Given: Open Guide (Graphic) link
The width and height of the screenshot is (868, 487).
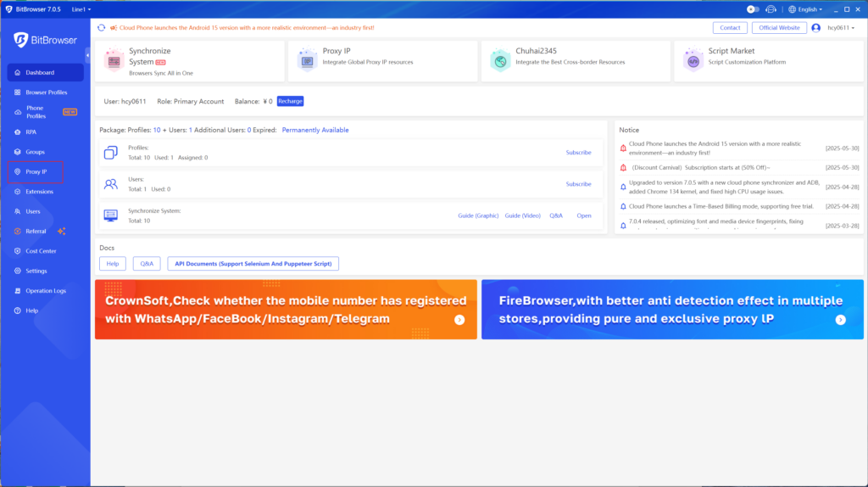Looking at the screenshot, I should 478,216.
